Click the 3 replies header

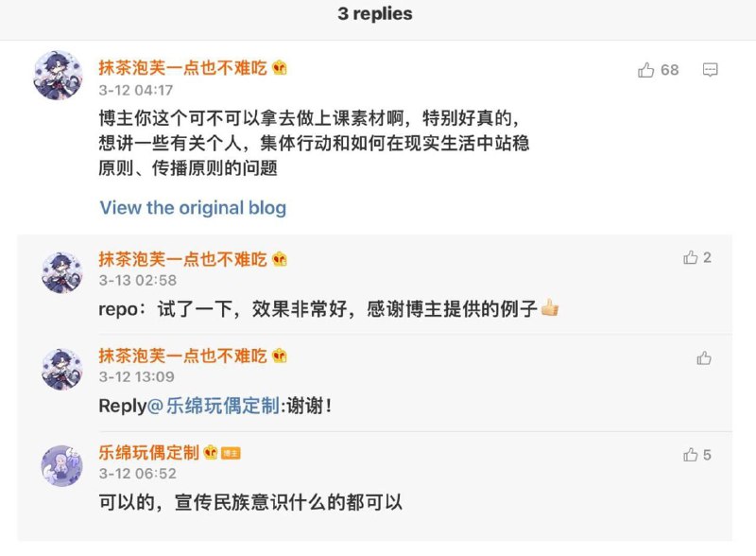(377, 14)
